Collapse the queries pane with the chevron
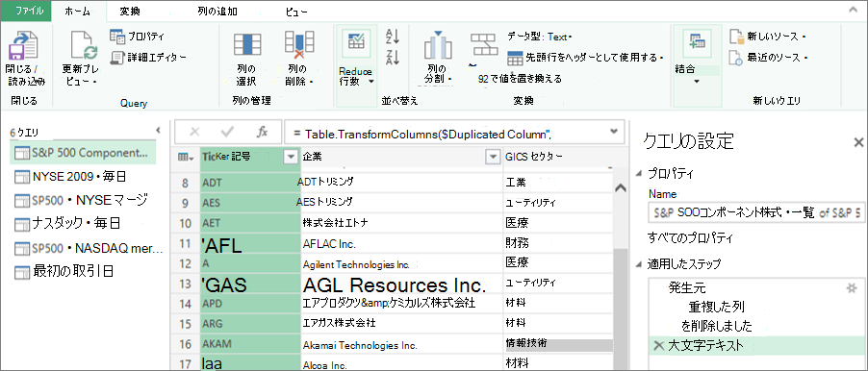The image size is (868, 371). tap(159, 130)
